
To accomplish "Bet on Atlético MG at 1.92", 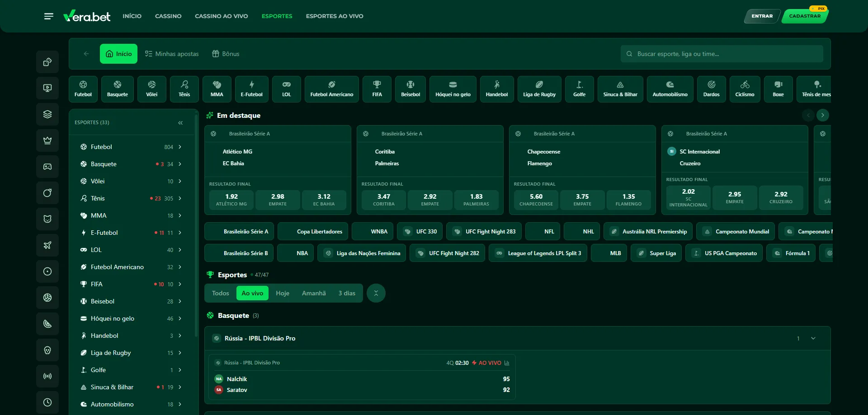I will (x=231, y=200).
